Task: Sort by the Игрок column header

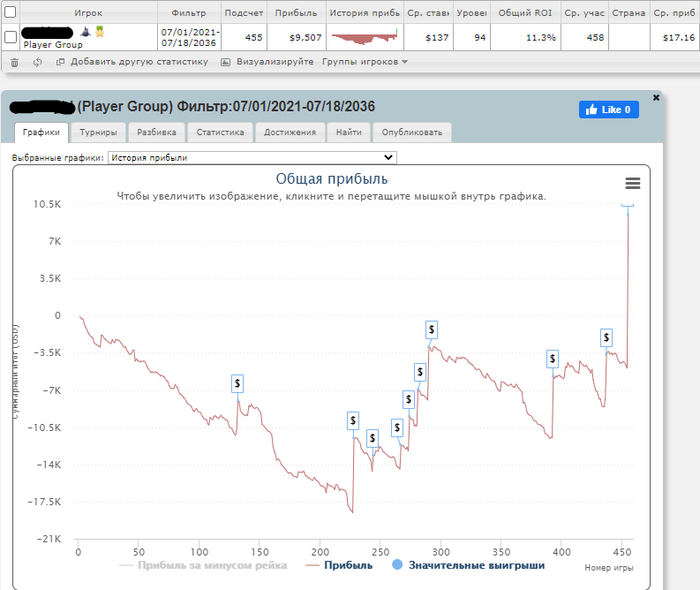Action: (x=88, y=13)
